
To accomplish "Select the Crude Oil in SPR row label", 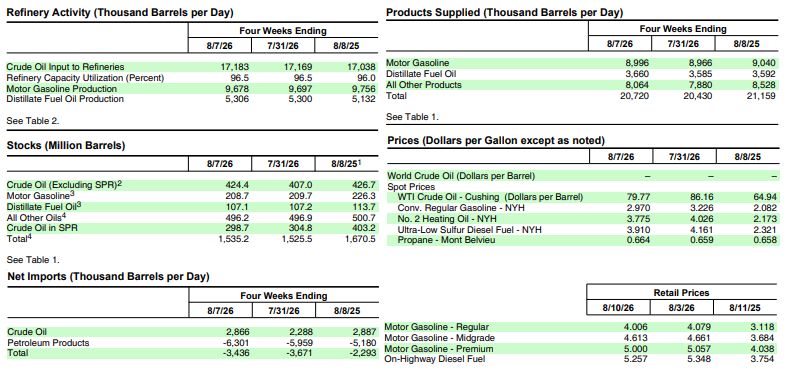I will coord(42,228).
